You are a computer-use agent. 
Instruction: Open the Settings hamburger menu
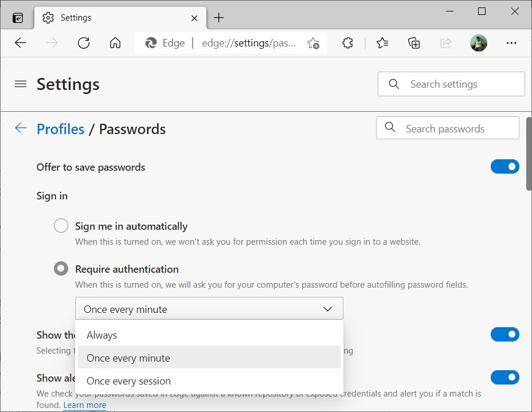click(x=21, y=84)
